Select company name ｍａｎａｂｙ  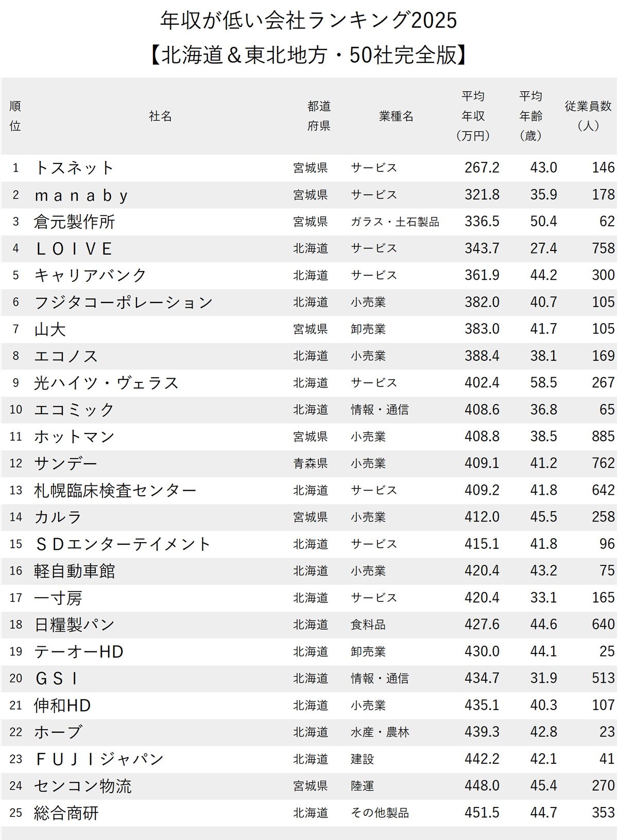tap(81, 195)
